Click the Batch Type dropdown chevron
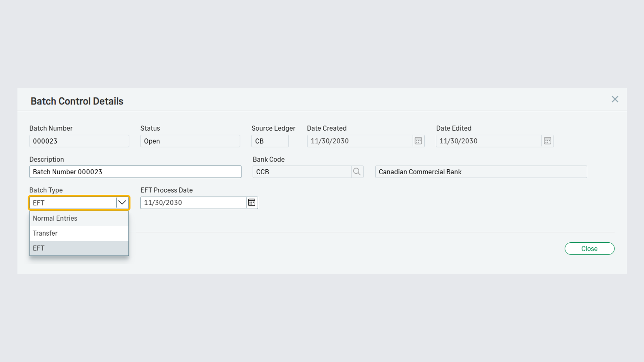 (x=121, y=202)
